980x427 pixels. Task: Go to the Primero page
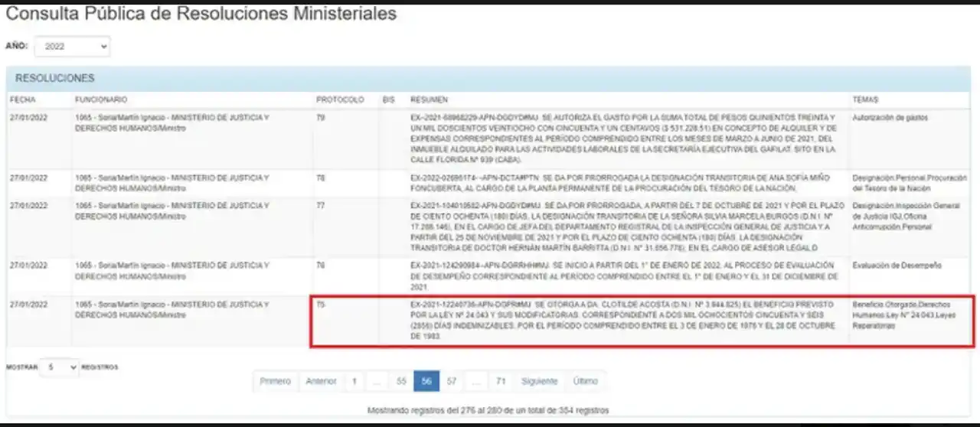pos(276,381)
